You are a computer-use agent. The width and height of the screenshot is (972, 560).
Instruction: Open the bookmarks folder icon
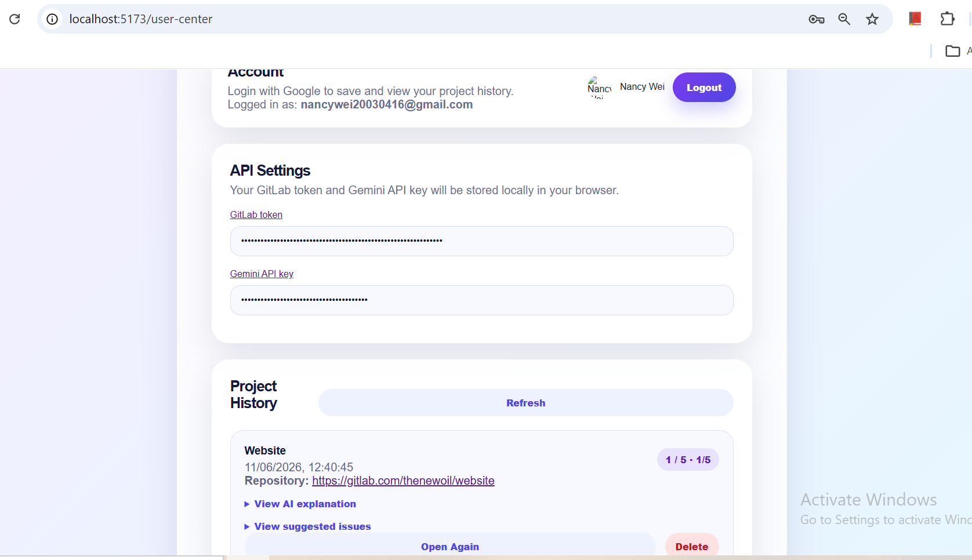[953, 51]
